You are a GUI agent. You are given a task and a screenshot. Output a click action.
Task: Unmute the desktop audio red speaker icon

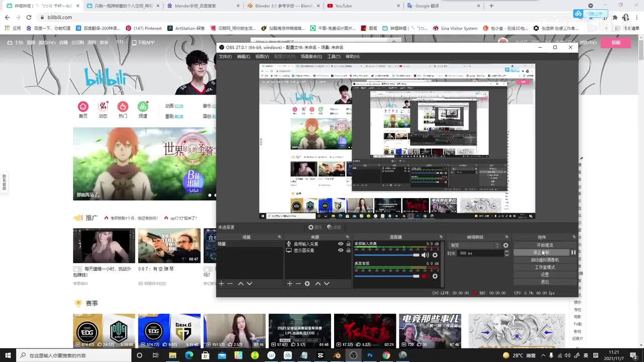coord(425,276)
